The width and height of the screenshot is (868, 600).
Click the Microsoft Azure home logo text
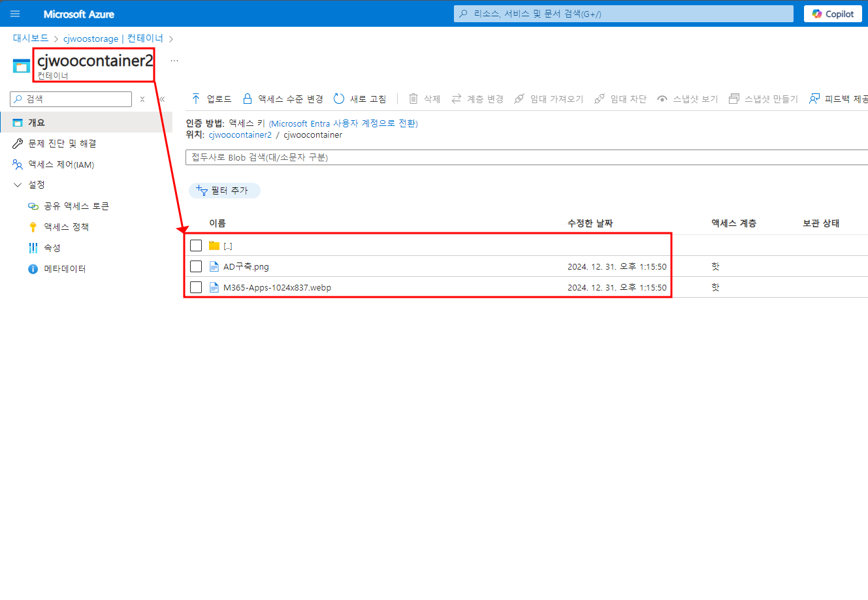pos(79,14)
